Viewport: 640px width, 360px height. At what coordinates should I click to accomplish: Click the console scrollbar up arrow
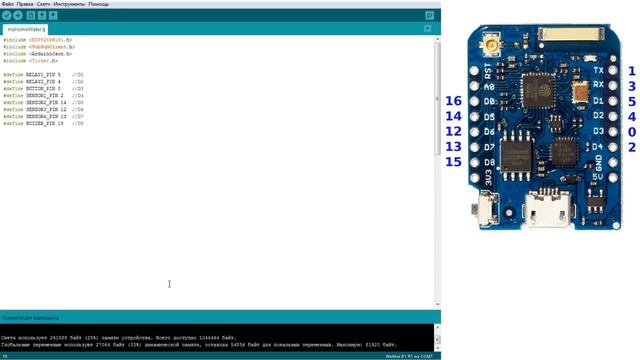click(x=437, y=327)
